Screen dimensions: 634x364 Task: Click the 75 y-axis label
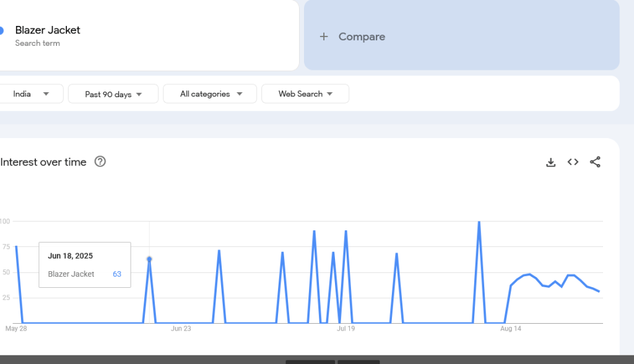tap(6, 247)
